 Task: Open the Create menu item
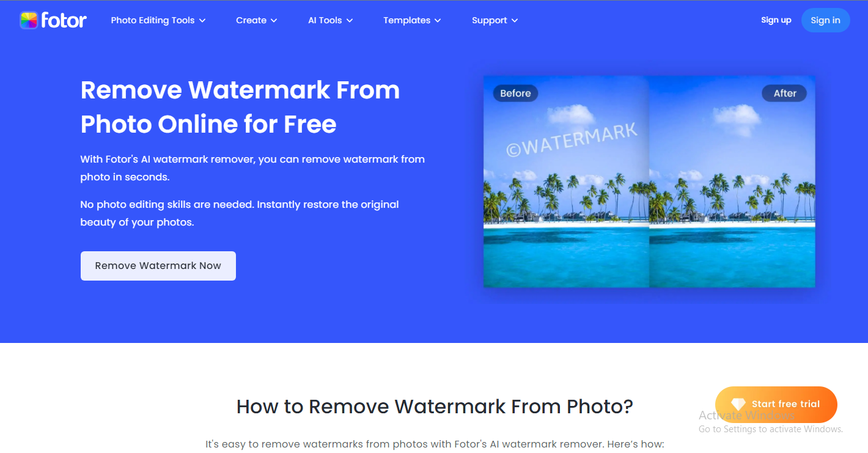click(257, 20)
